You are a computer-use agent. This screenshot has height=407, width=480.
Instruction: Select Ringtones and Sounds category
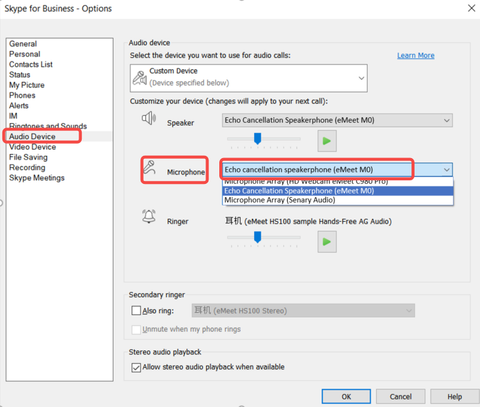(x=48, y=126)
